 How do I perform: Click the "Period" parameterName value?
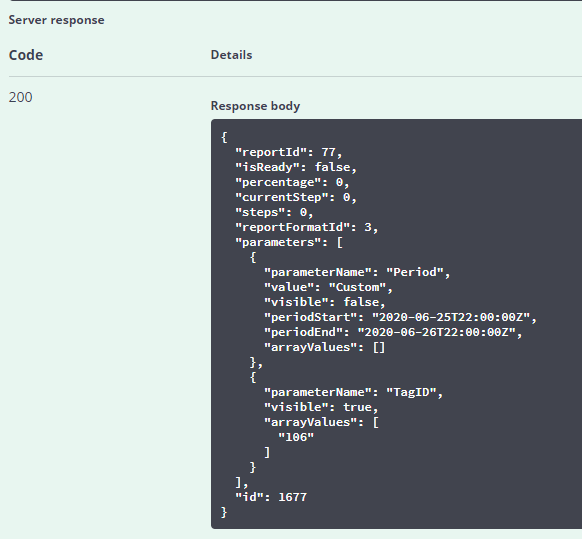415,272
